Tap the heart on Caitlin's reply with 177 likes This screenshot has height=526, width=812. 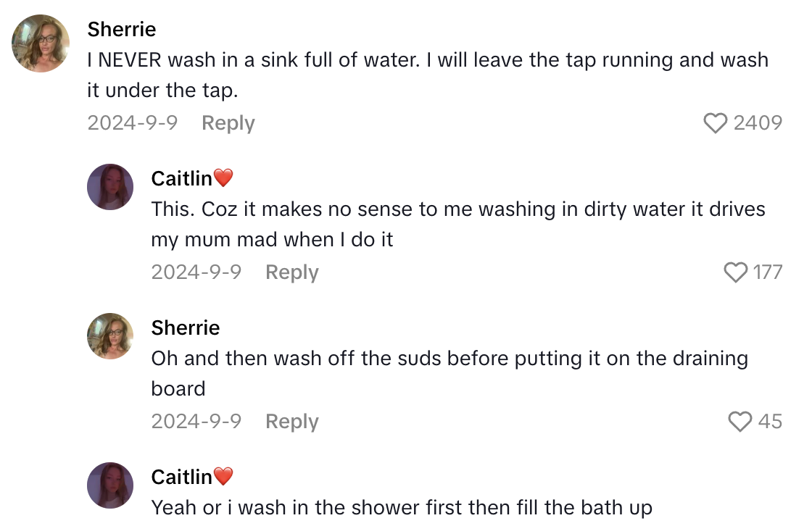pyautogui.click(x=737, y=272)
